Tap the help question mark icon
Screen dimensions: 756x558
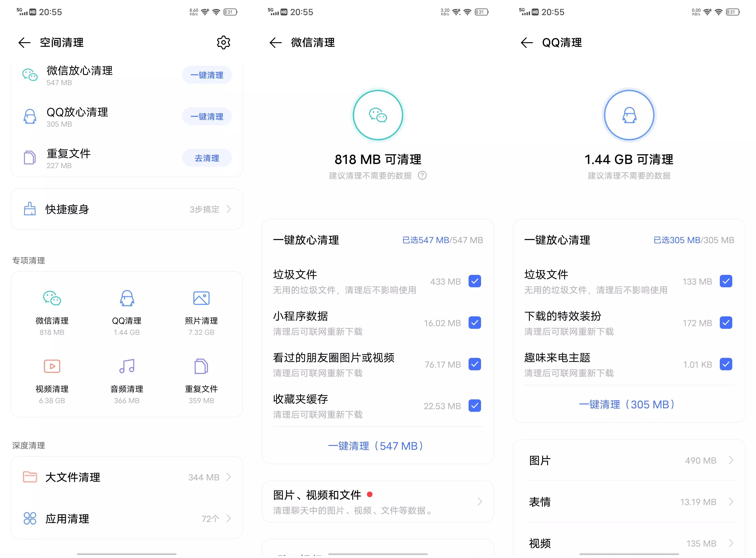(x=422, y=175)
